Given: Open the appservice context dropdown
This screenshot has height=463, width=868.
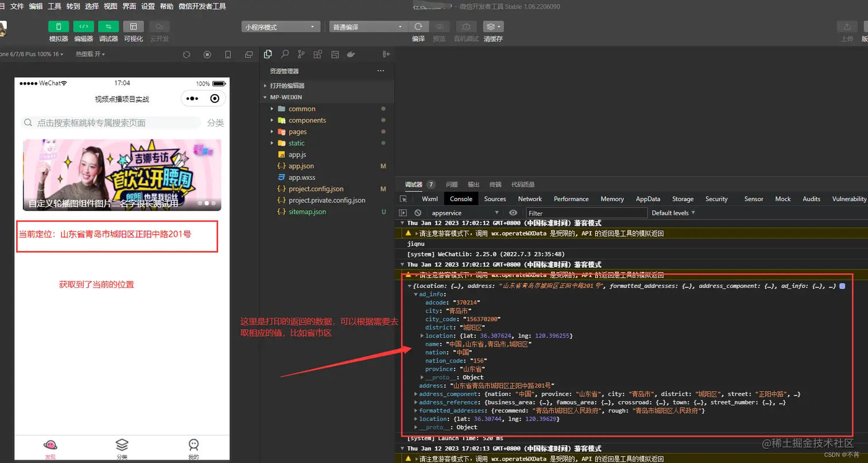Looking at the screenshot, I should tap(466, 213).
